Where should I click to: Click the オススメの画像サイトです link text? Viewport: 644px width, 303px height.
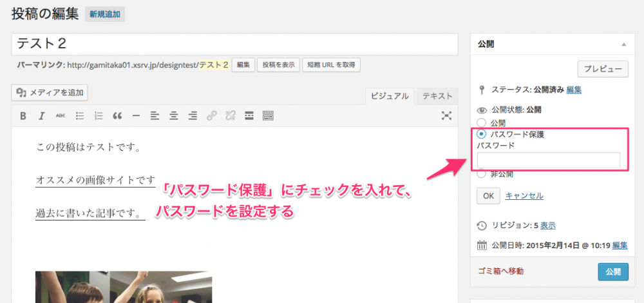point(96,180)
